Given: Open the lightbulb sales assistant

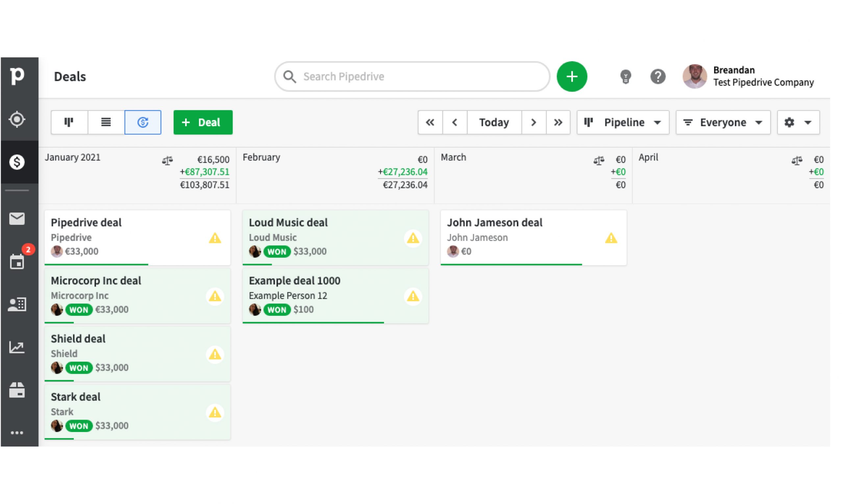Looking at the screenshot, I should [x=625, y=76].
